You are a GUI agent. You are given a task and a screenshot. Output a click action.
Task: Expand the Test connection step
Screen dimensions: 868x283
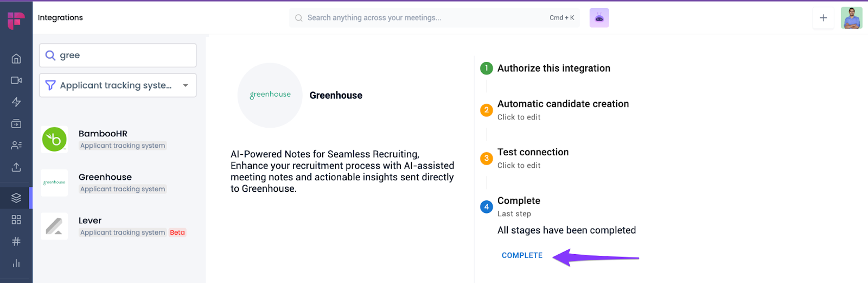click(x=533, y=153)
